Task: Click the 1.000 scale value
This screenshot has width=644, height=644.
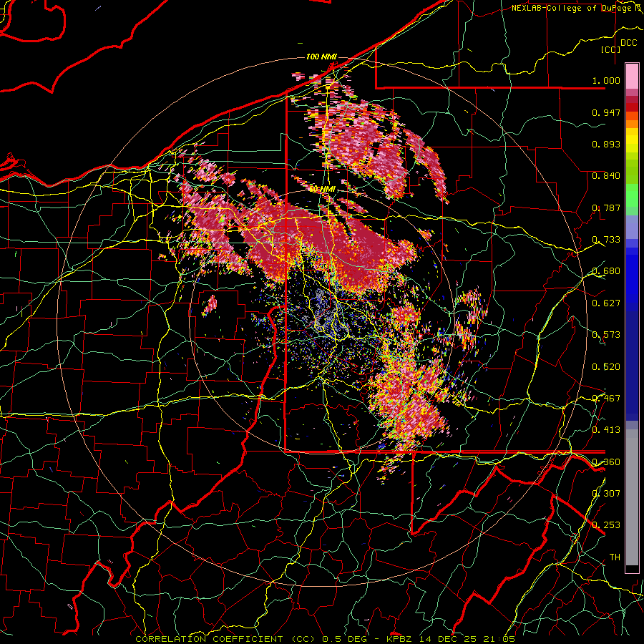Action: point(606,80)
